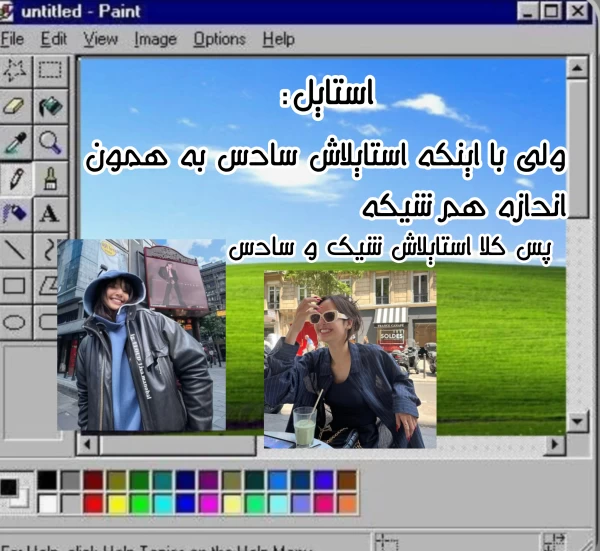This screenshot has width=600, height=551.
Task: Click the heading text "استایل:"
Action: point(327,95)
